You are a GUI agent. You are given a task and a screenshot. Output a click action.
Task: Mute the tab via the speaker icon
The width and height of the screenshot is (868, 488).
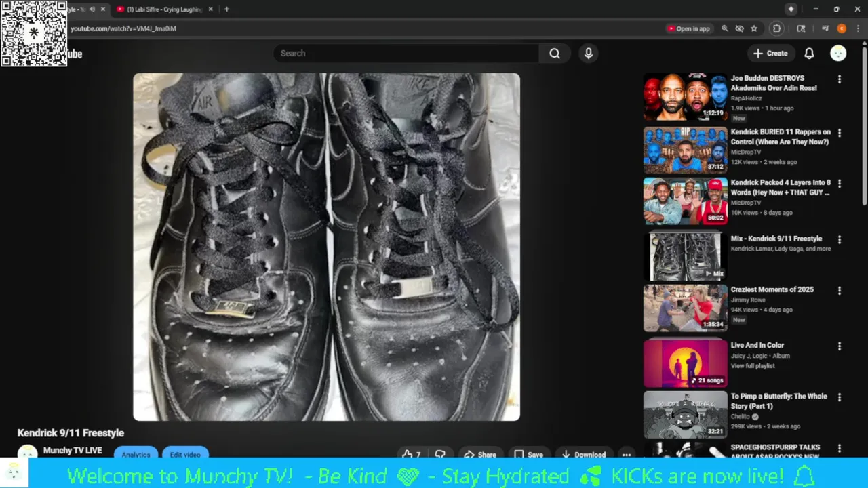[92, 9]
